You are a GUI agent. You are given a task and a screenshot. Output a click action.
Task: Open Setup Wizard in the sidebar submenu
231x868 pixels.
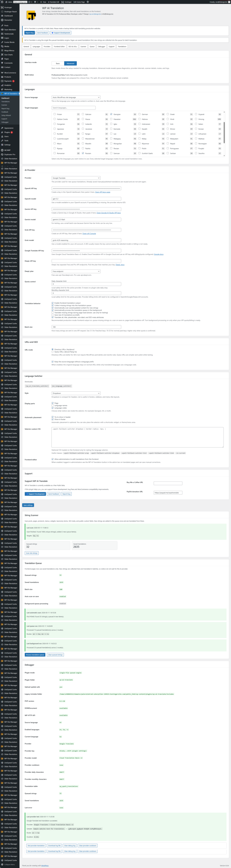(x=6, y=115)
